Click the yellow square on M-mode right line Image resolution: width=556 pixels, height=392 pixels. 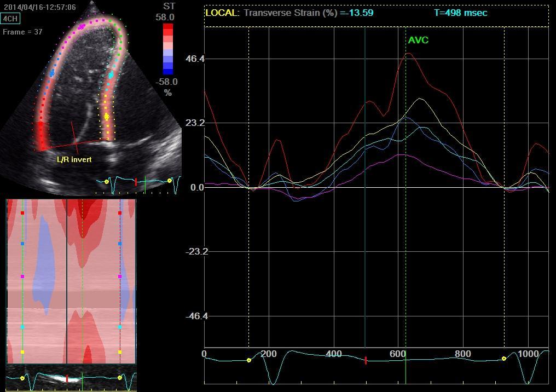pos(120,352)
